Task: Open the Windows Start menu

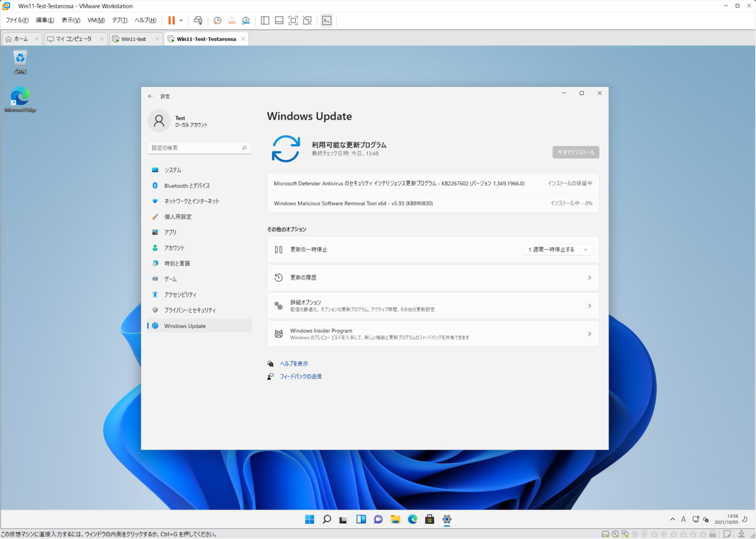Action: coord(309,519)
